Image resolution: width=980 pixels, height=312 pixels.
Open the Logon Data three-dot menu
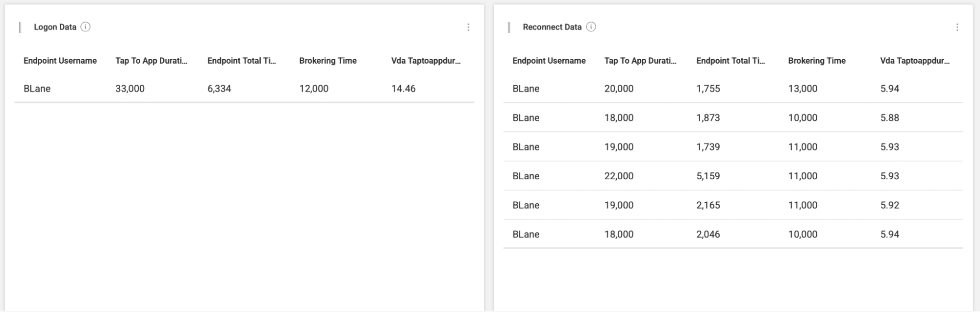468,27
